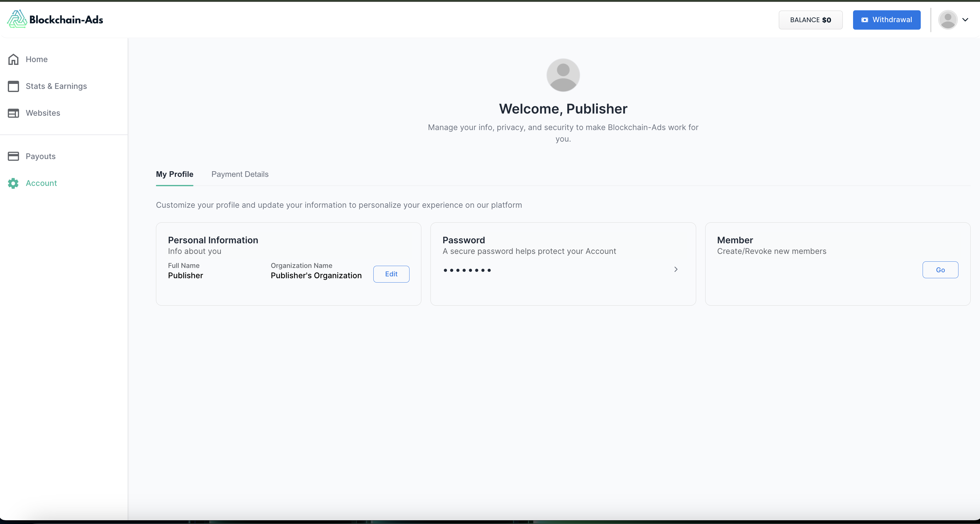Open password settings via arrow chevron
The height and width of the screenshot is (524, 980).
tap(676, 269)
